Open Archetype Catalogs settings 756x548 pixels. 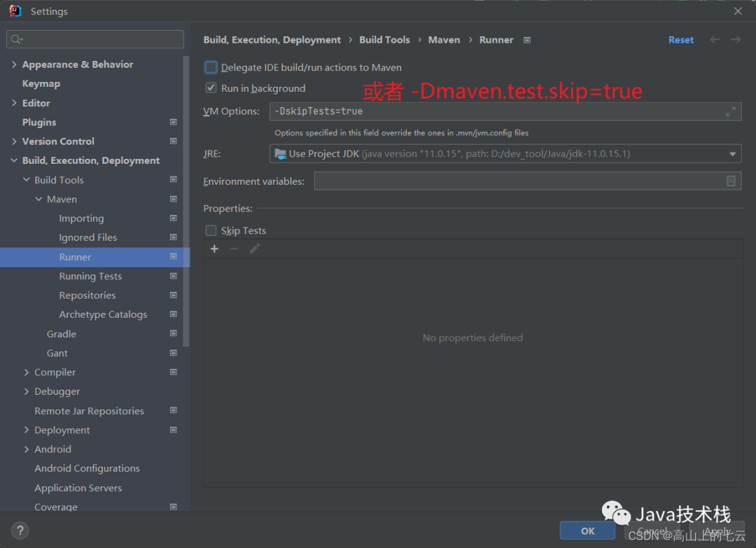click(103, 314)
